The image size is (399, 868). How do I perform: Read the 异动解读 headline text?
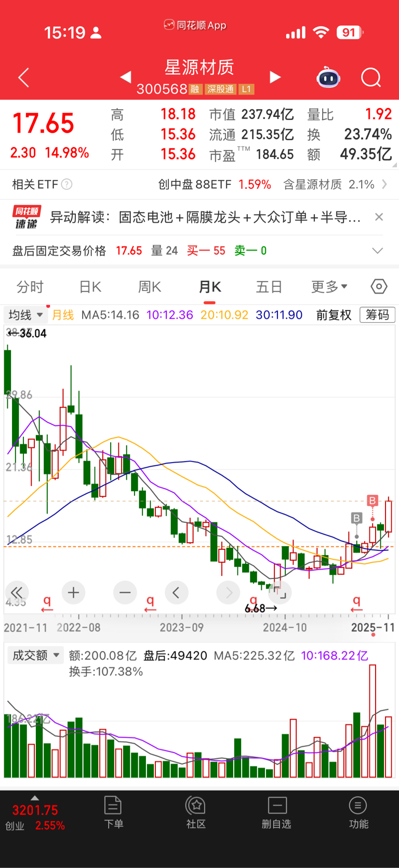tap(205, 217)
